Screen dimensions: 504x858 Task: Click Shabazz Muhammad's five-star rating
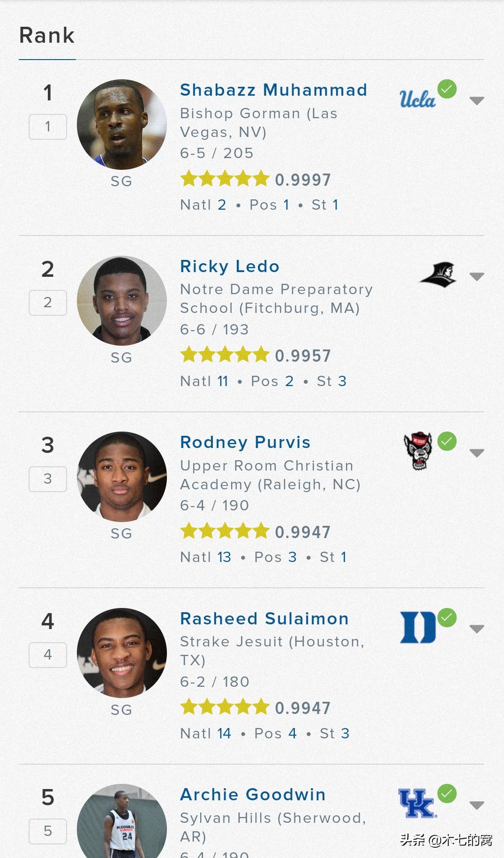(225, 179)
